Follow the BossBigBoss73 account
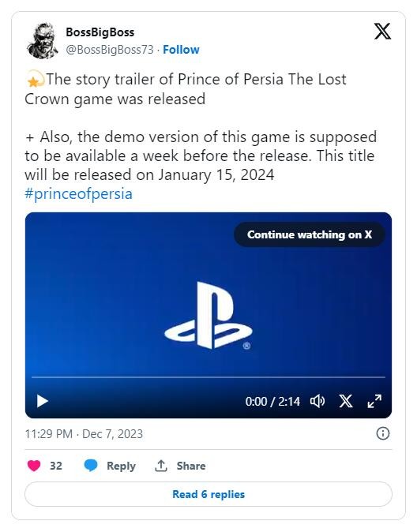Image resolution: width=417 pixels, height=532 pixels. coord(181,50)
